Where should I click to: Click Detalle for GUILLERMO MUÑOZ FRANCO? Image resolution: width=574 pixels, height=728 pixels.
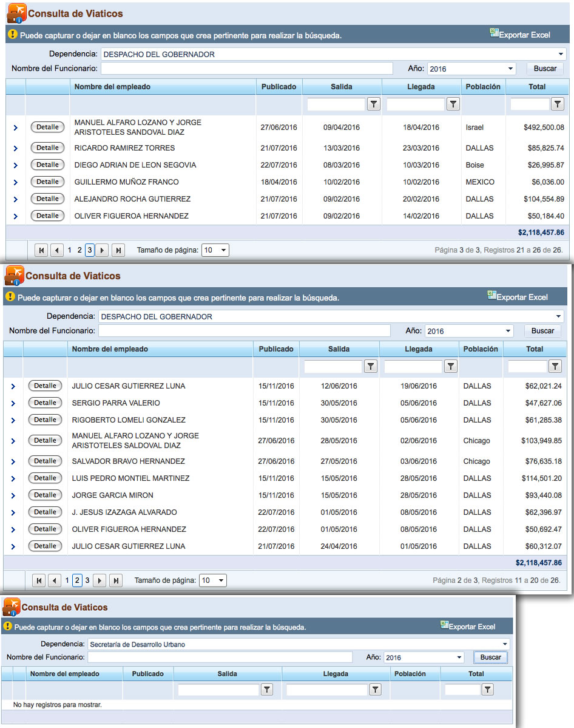click(47, 182)
